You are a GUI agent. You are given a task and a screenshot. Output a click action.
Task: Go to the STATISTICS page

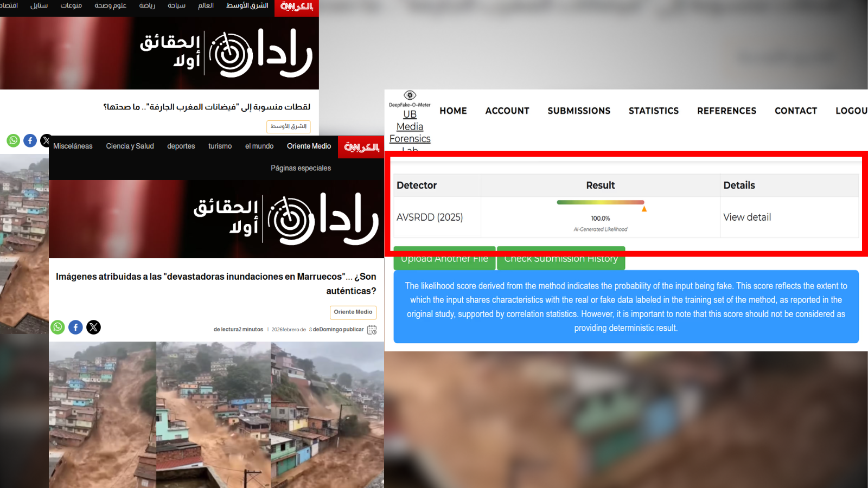click(653, 111)
